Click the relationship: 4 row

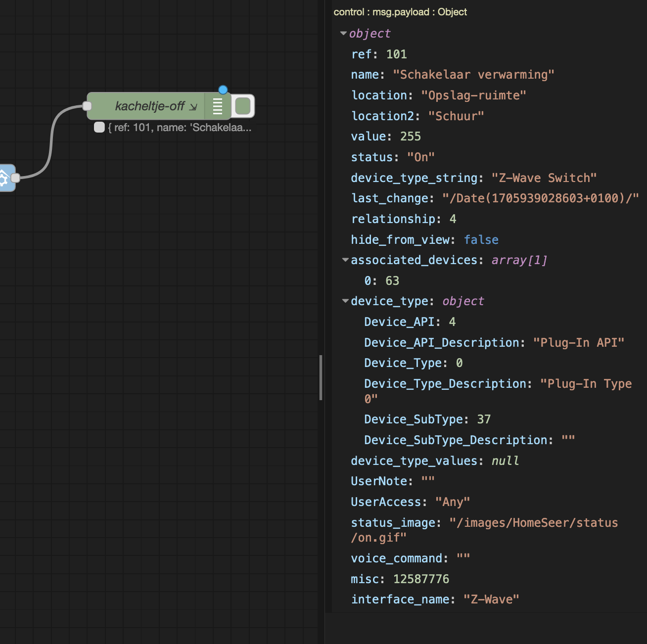tap(404, 219)
